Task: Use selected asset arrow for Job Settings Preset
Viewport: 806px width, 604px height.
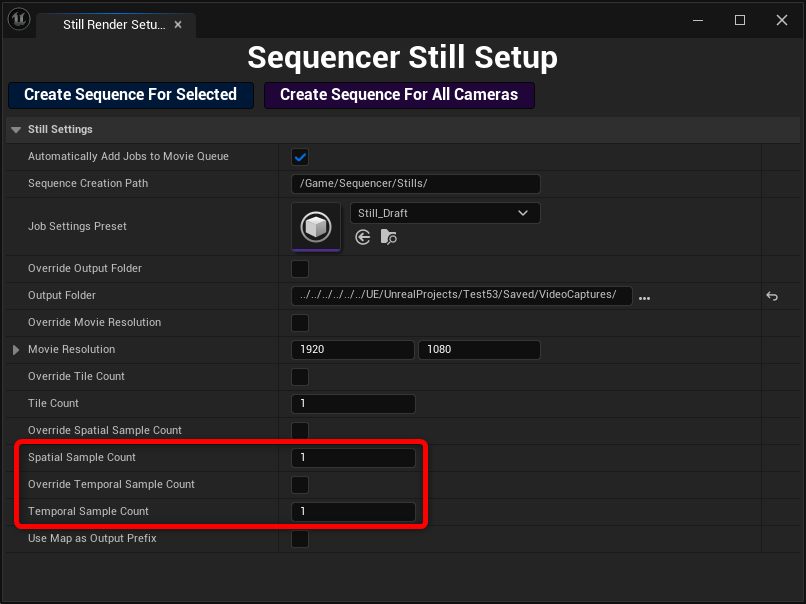Action: click(x=362, y=237)
